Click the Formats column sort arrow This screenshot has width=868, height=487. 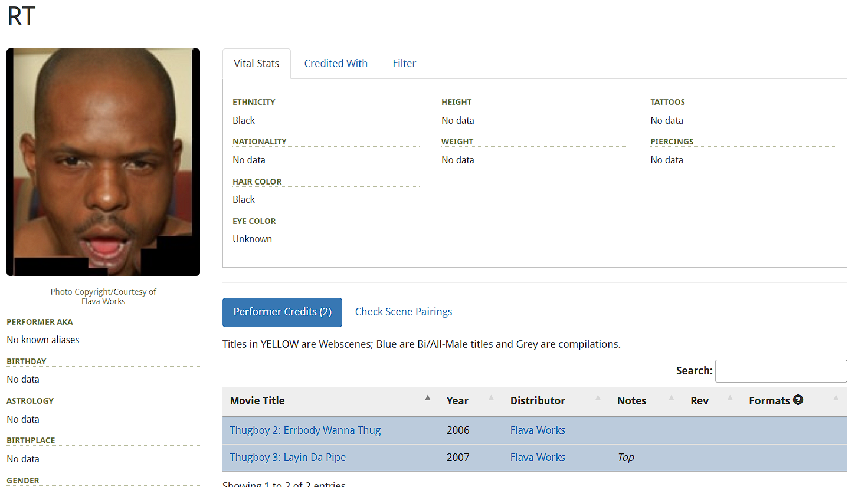836,398
